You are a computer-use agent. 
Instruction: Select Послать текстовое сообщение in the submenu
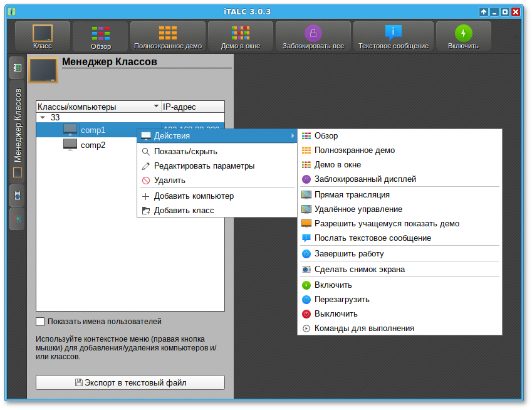pos(400,238)
